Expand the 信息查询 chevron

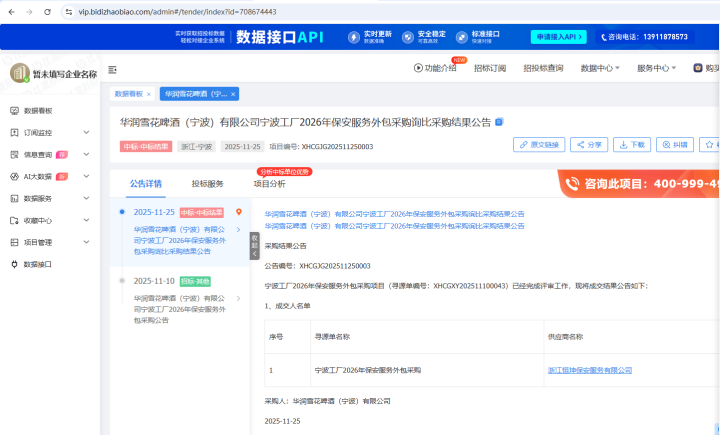86,154
